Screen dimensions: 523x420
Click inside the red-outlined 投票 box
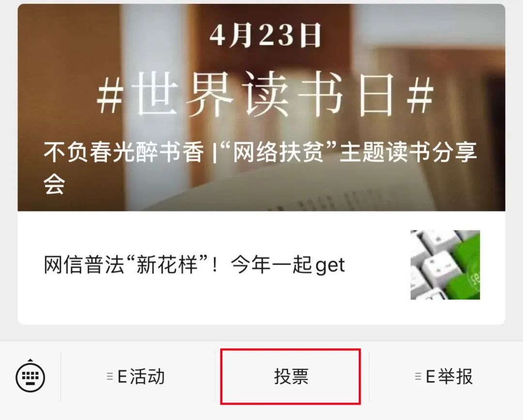pos(291,376)
